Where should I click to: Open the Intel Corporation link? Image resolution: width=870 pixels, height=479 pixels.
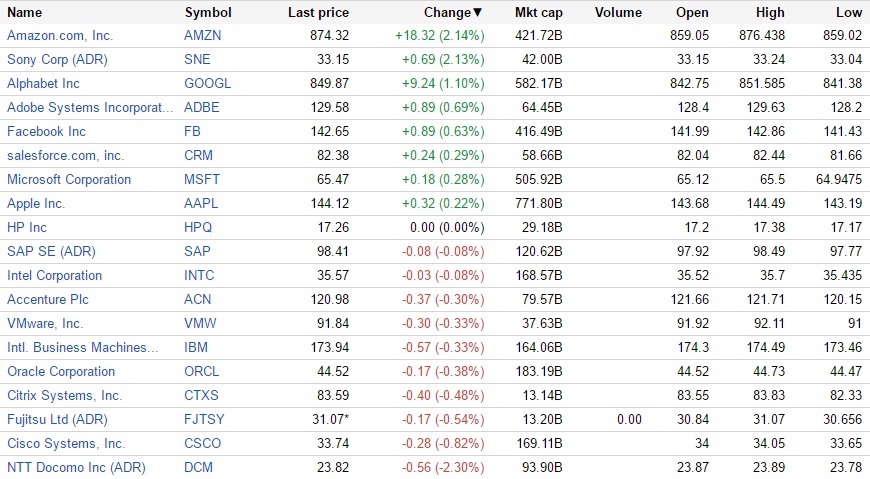click(x=54, y=275)
